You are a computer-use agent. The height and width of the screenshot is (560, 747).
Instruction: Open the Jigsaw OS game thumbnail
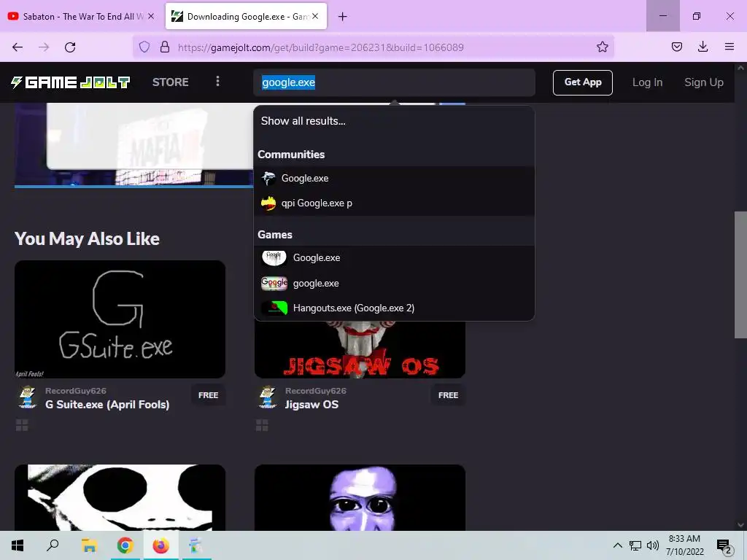point(360,349)
